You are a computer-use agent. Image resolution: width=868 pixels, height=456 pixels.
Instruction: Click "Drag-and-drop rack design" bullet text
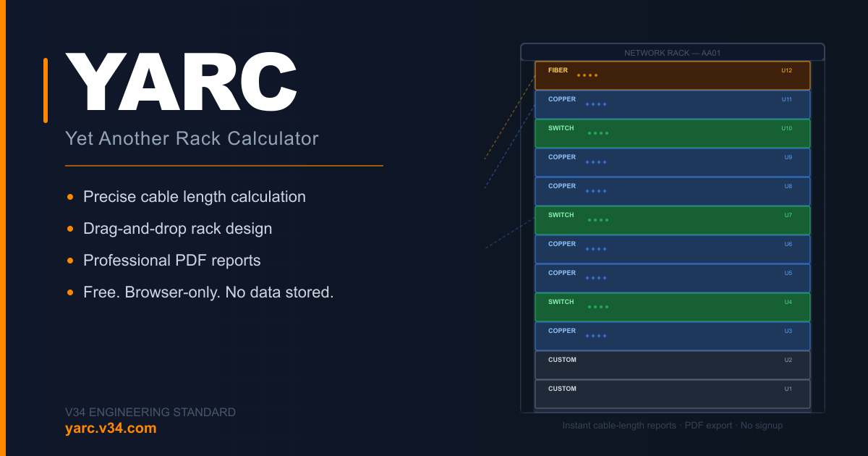pos(178,229)
